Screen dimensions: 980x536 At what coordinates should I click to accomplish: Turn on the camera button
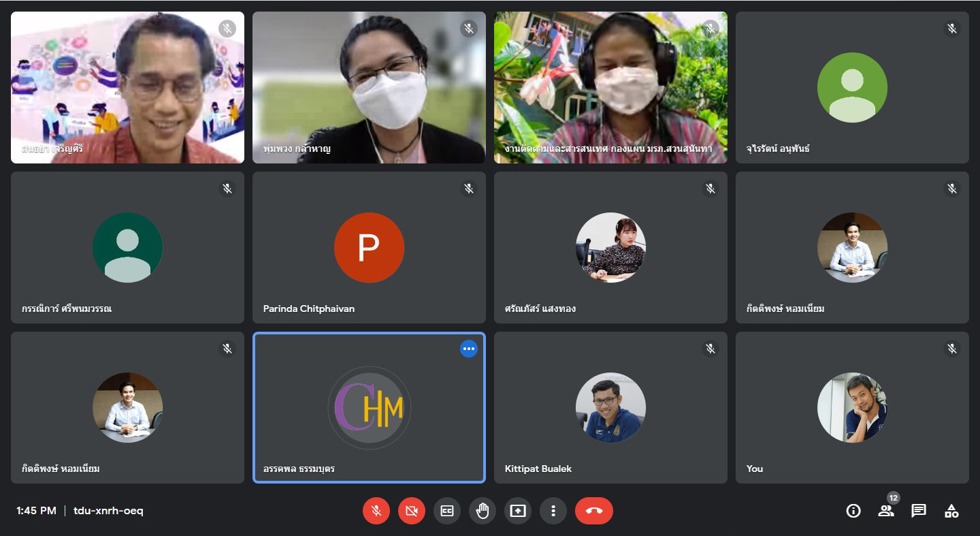(412, 511)
